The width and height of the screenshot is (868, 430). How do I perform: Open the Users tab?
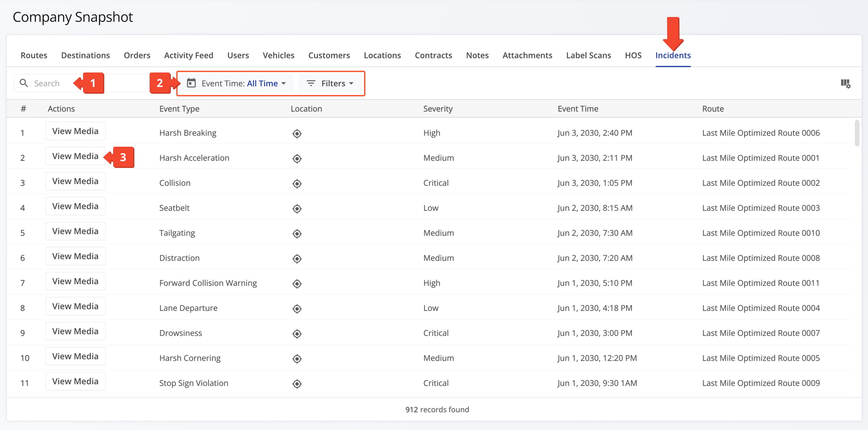[238, 55]
